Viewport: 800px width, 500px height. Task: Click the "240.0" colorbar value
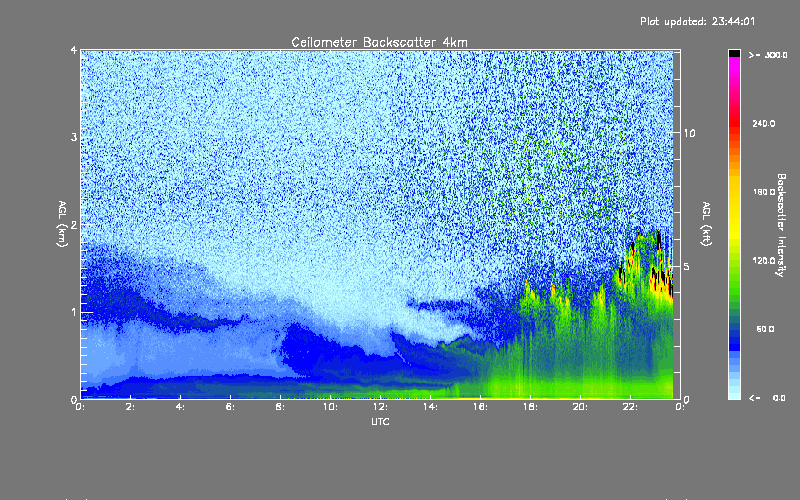coord(764,123)
